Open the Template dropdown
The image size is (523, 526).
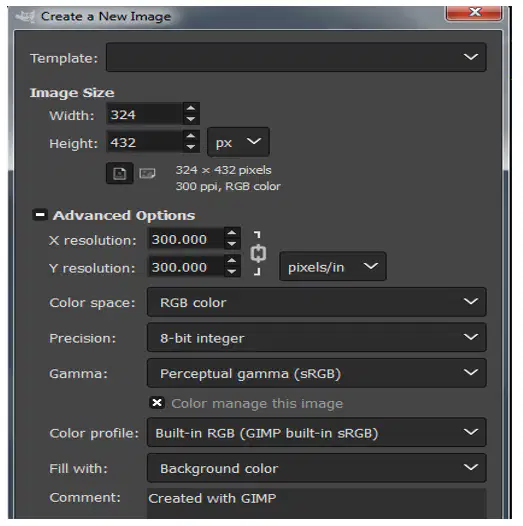click(296, 57)
